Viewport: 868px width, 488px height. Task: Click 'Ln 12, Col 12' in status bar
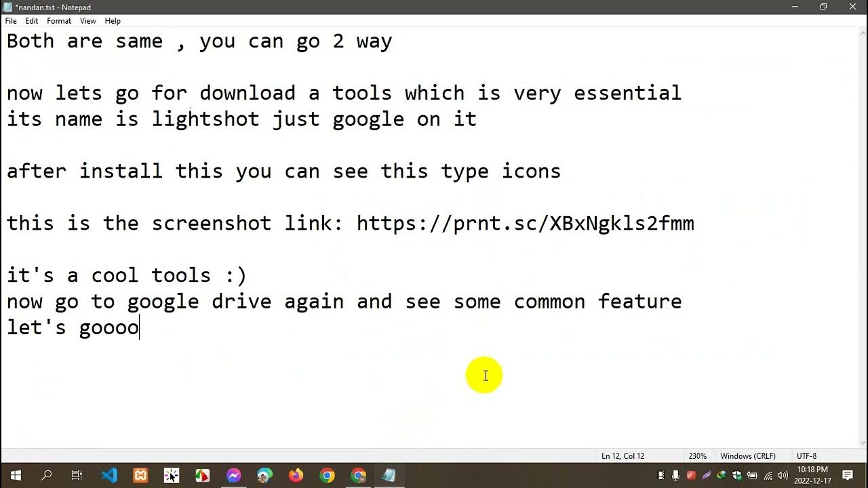coord(623,456)
